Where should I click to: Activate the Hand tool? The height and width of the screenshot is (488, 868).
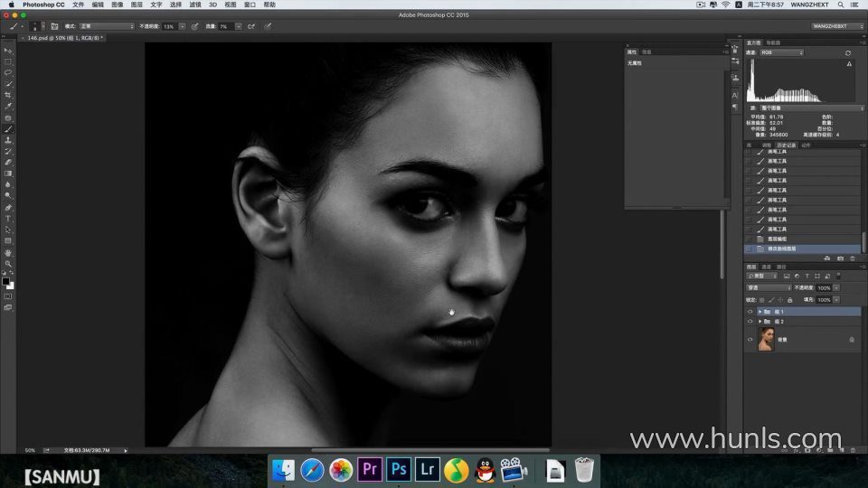pyautogui.click(x=8, y=253)
